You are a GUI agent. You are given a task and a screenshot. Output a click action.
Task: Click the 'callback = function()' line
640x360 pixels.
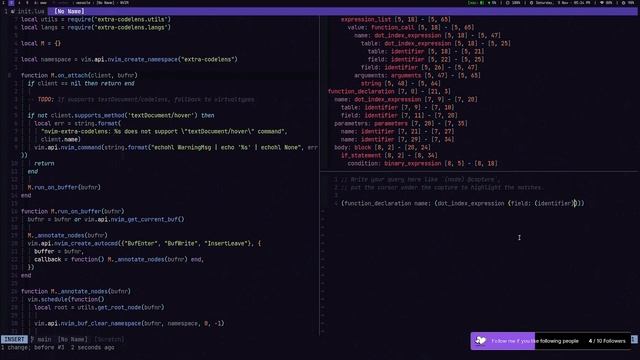click(x=119, y=259)
